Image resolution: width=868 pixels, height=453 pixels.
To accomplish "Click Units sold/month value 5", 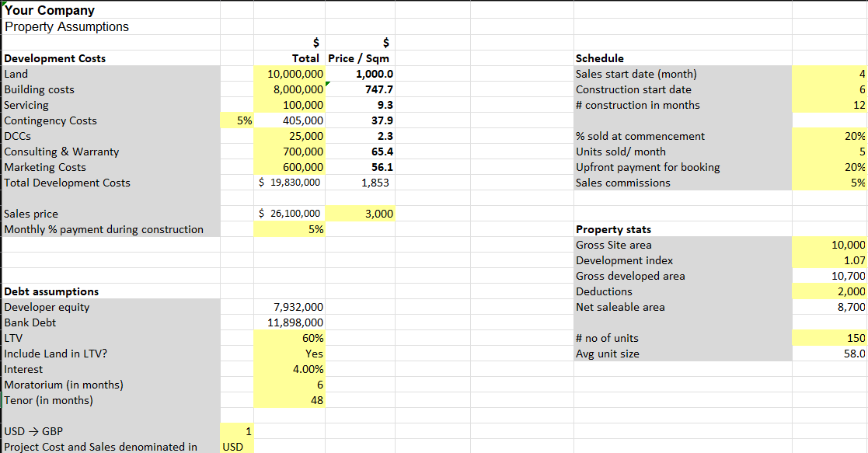I will (830, 152).
